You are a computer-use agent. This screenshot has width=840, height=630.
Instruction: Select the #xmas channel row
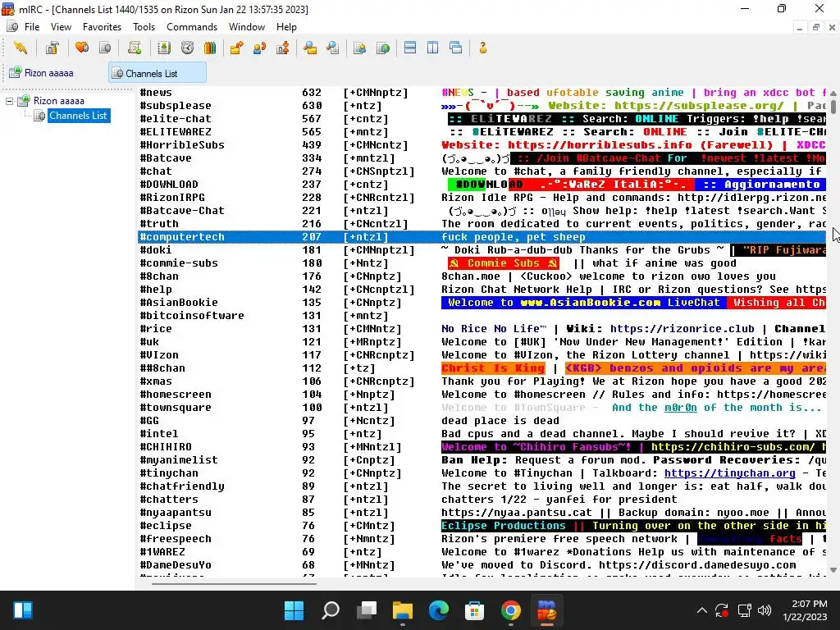(482, 381)
